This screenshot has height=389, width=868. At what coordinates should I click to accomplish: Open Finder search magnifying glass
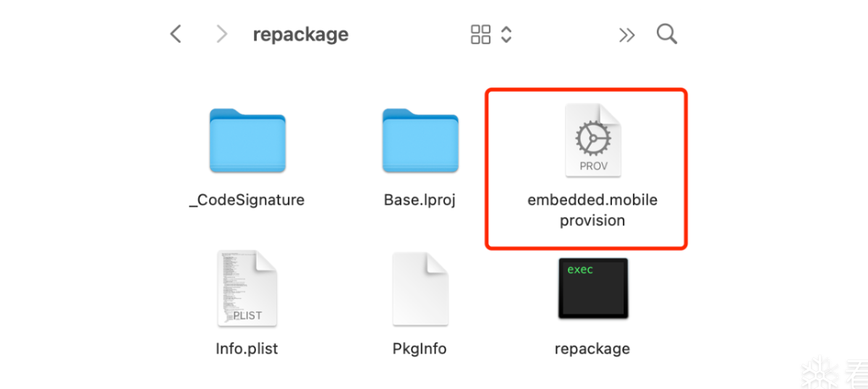click(x=667, y=34)
